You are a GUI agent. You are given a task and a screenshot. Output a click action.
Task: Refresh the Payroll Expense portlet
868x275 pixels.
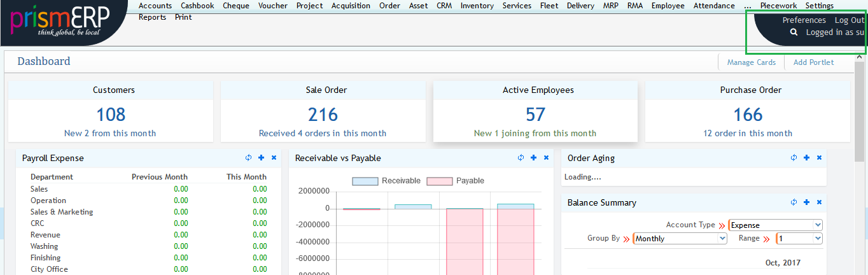click(x=248, y=158)
